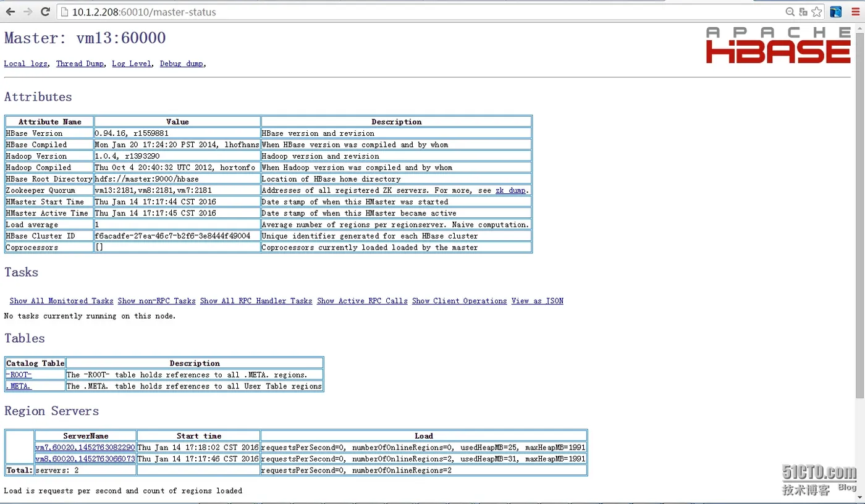Viewport: 865px width, 504px height.
Task: Click the 'HBase Compiled' attribute name cell
Action: (x=49, y=145)
